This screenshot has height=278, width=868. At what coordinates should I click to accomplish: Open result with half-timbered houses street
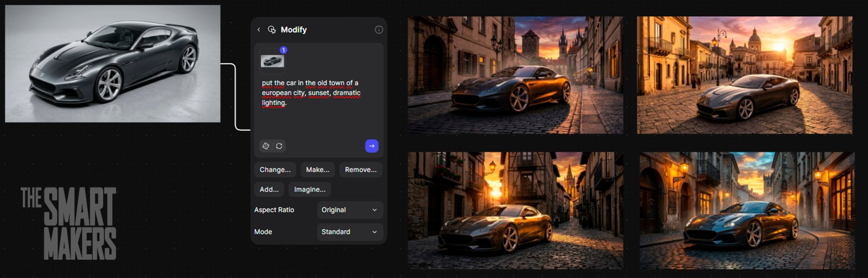[515, 210]
